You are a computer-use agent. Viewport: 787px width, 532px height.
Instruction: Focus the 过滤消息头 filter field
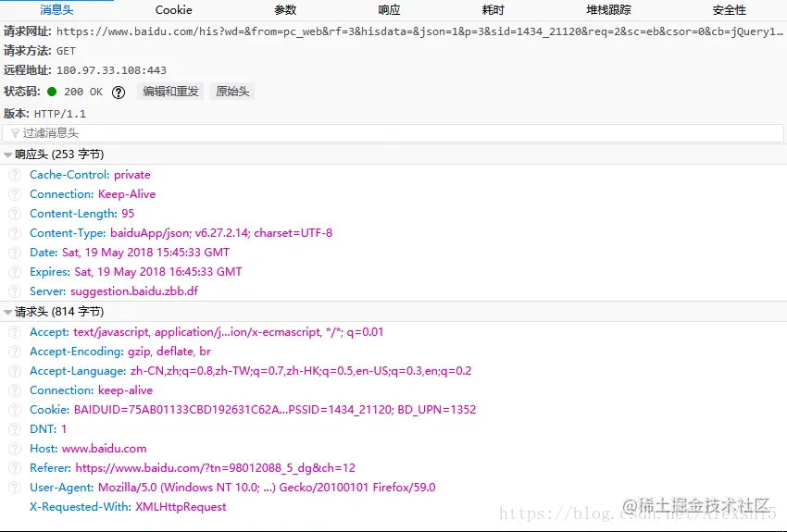tap(393, 133)
